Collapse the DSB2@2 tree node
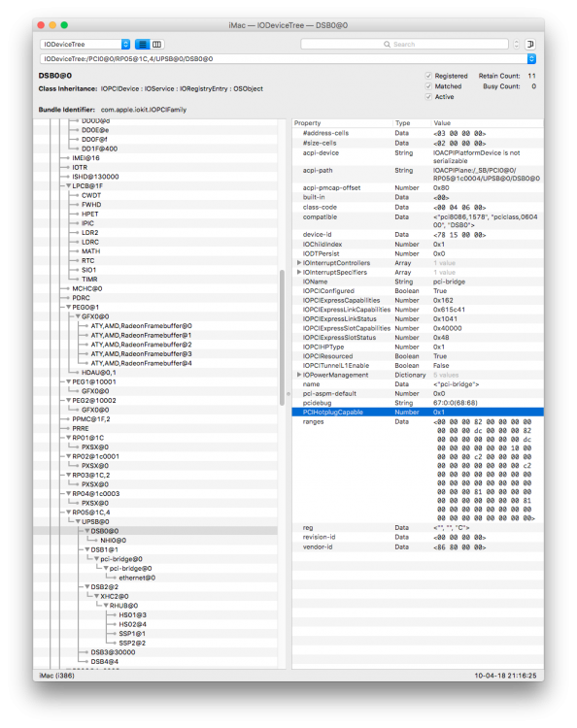This screenshot has width=577, height=728. [x=86, y=587]
